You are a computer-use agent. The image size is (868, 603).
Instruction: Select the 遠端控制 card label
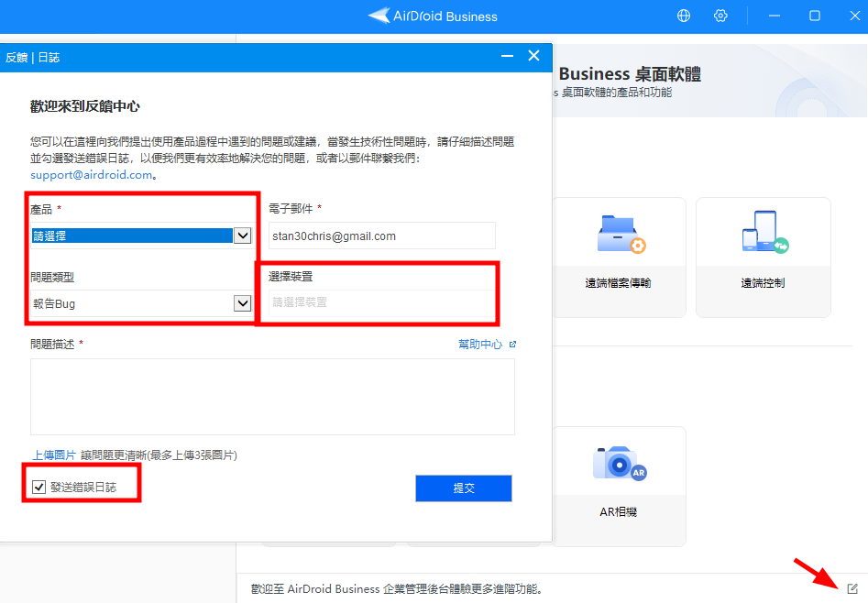763,283
